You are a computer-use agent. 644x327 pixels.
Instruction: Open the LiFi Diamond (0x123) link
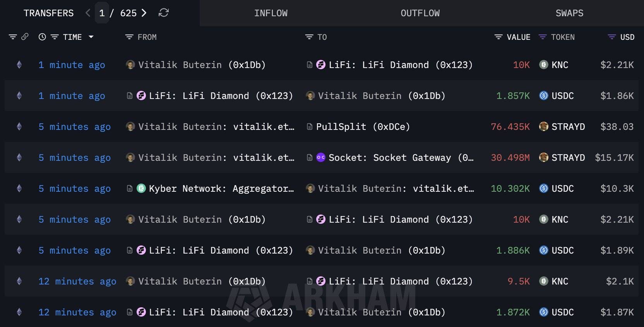coord(401,65)
